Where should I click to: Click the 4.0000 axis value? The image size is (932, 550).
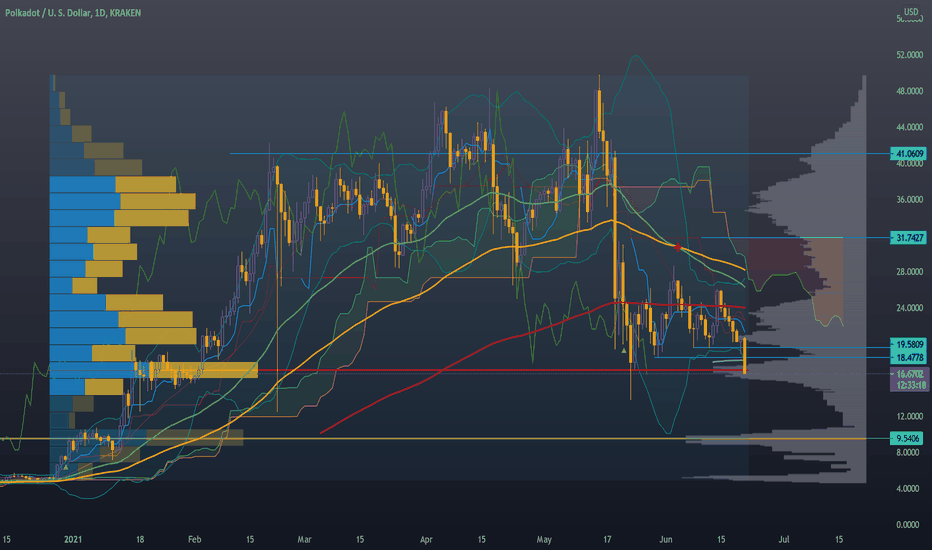tap(908, 489)
